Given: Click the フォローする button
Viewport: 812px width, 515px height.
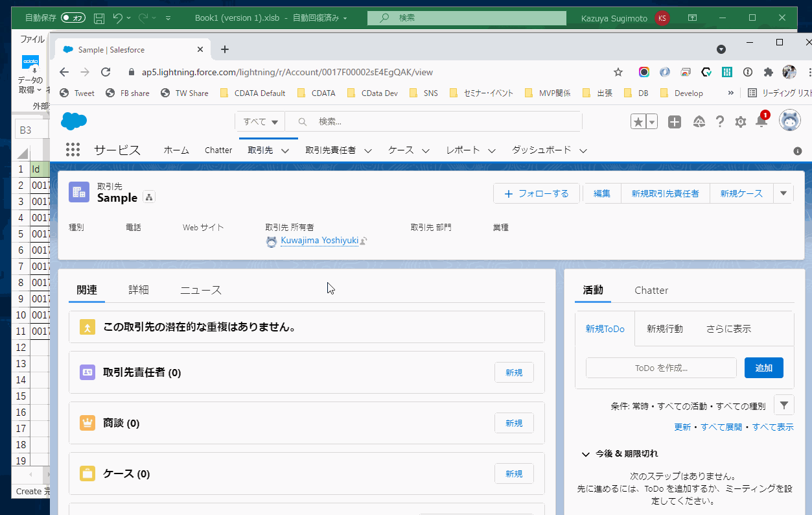Looking at the screenshot, I should tap(537, 193).
